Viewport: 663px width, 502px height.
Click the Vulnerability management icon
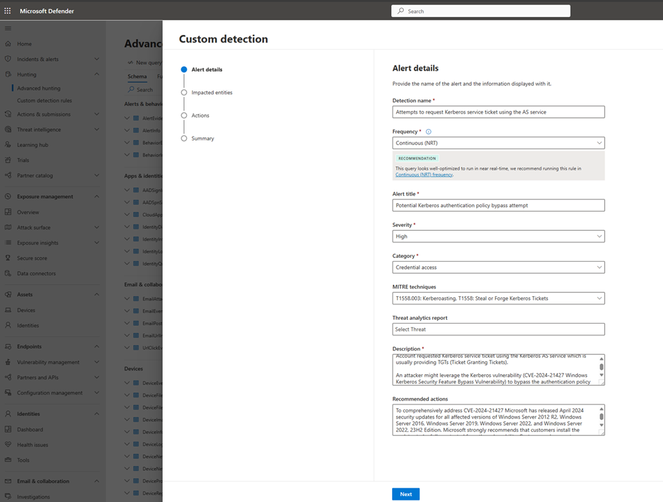click(8, 362)
